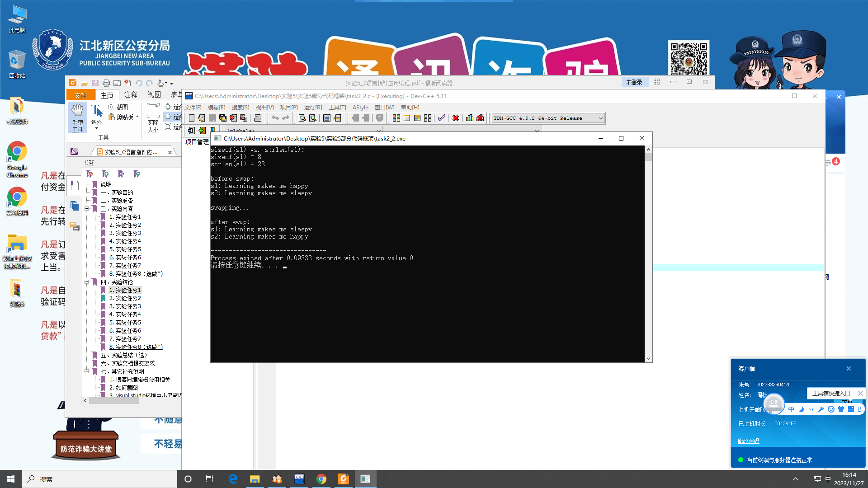Click the Foxit print icon in quick toolbar
Image resolution: width=868 pixels, height=488 pixels.
tap(106, 83)
